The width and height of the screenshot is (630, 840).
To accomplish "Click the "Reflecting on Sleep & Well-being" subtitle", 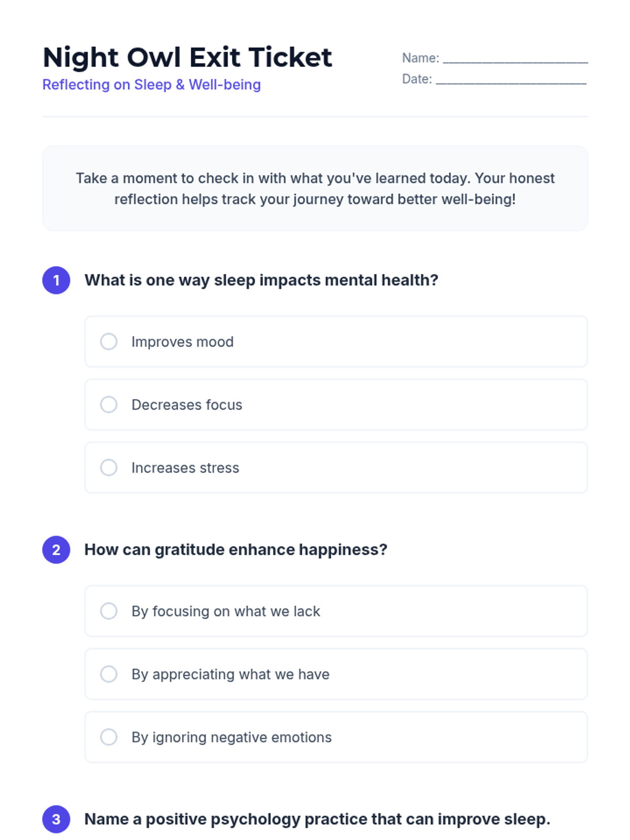I will 152,85.
